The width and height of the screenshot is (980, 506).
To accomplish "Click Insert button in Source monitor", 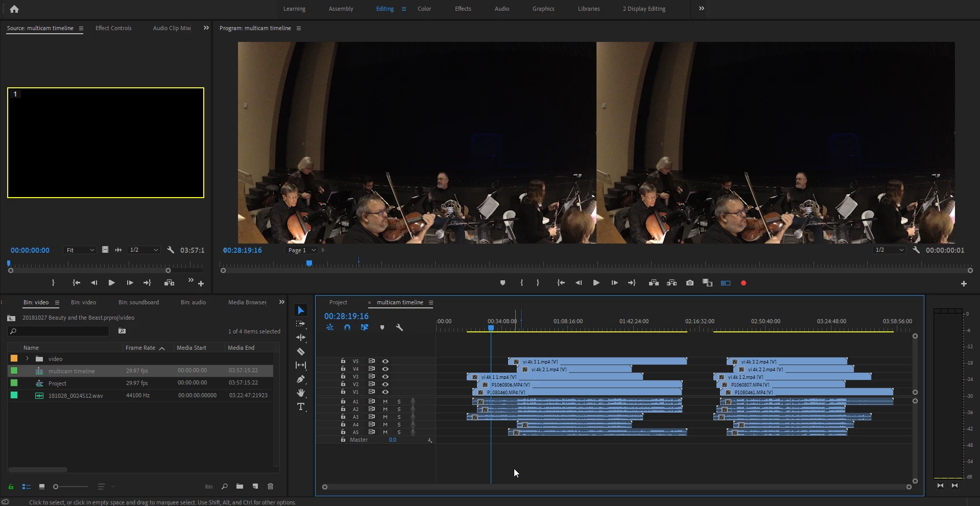I will pyautogui.click(x=169, y=283).
